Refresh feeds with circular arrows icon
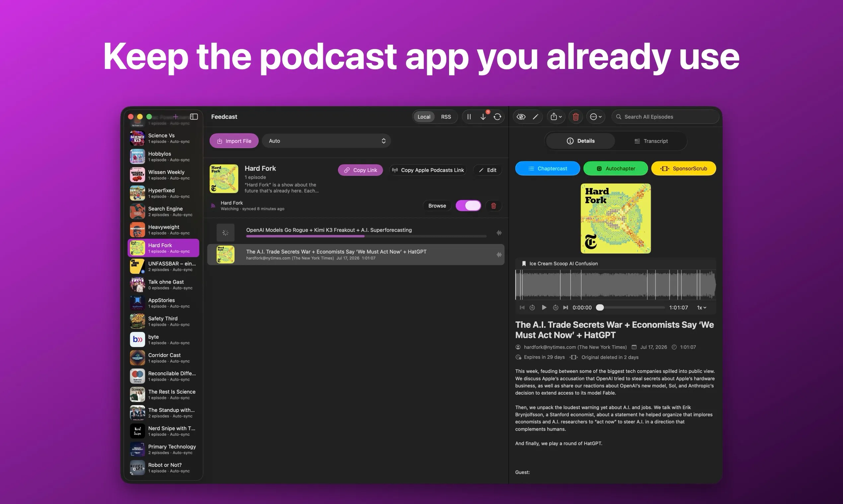Screen dimensions: 843x504 [497, 116]
